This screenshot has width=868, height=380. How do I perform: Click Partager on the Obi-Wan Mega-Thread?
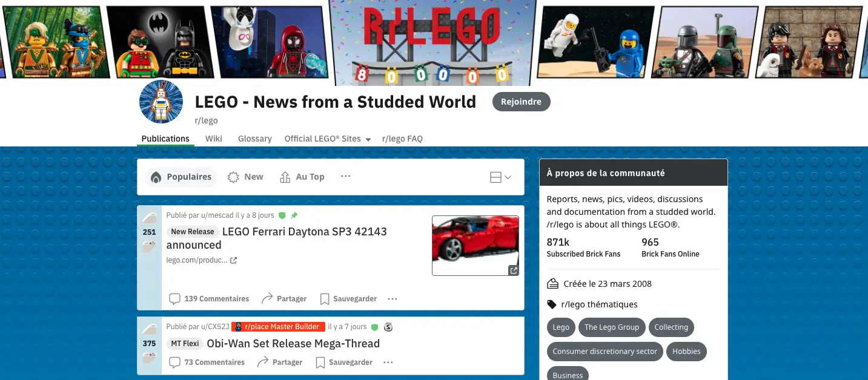click(280, 362)
